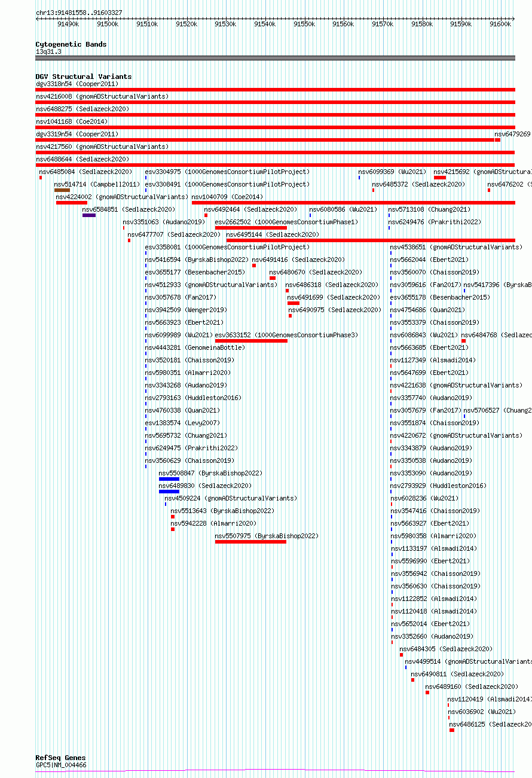Click the nsv6486318 (Sedlazeck2020) label
This screenshot has height=778, width=532.
pos(332,285)
